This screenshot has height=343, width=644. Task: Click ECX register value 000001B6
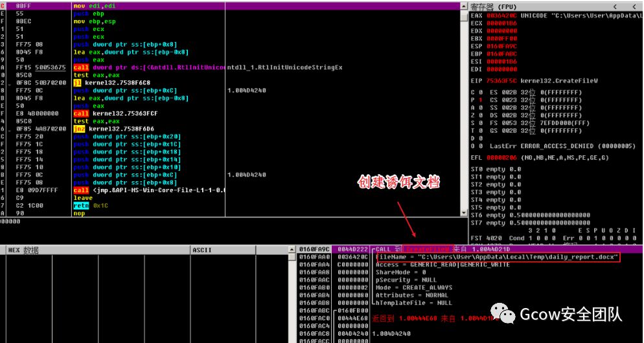502,23
